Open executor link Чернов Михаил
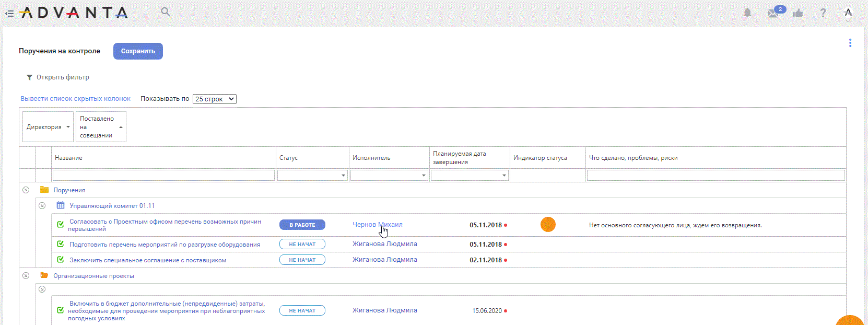 [378, 225]
